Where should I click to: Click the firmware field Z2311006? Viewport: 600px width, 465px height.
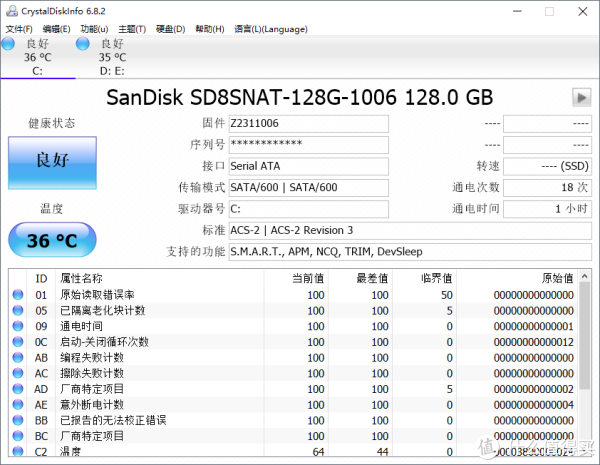(308, 124)
